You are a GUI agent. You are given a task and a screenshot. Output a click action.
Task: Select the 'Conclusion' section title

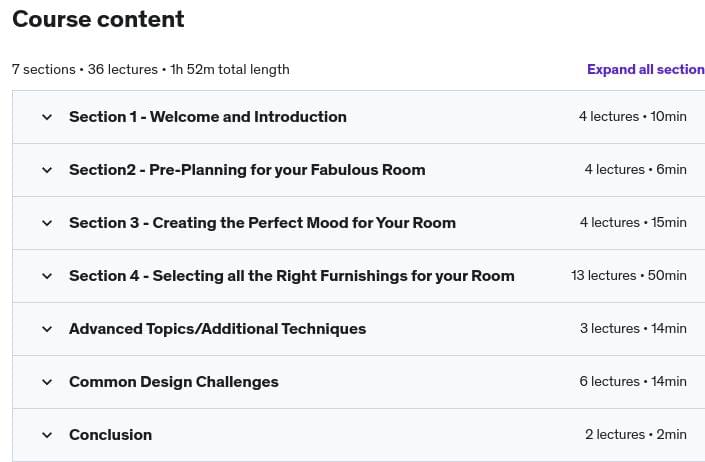point(110,435)
